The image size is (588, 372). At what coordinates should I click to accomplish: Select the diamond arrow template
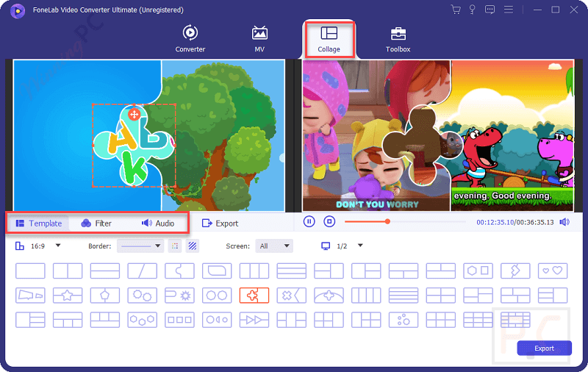coord(515,271)
